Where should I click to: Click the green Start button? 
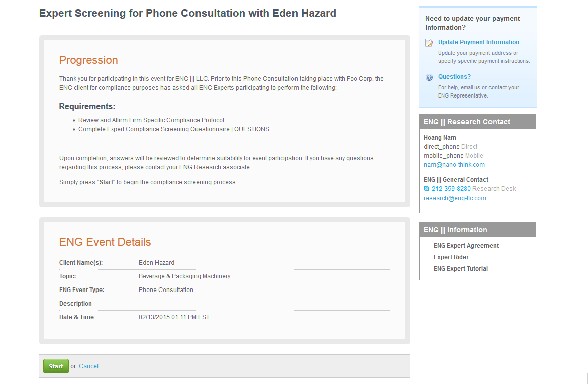(x=56, y=366)
